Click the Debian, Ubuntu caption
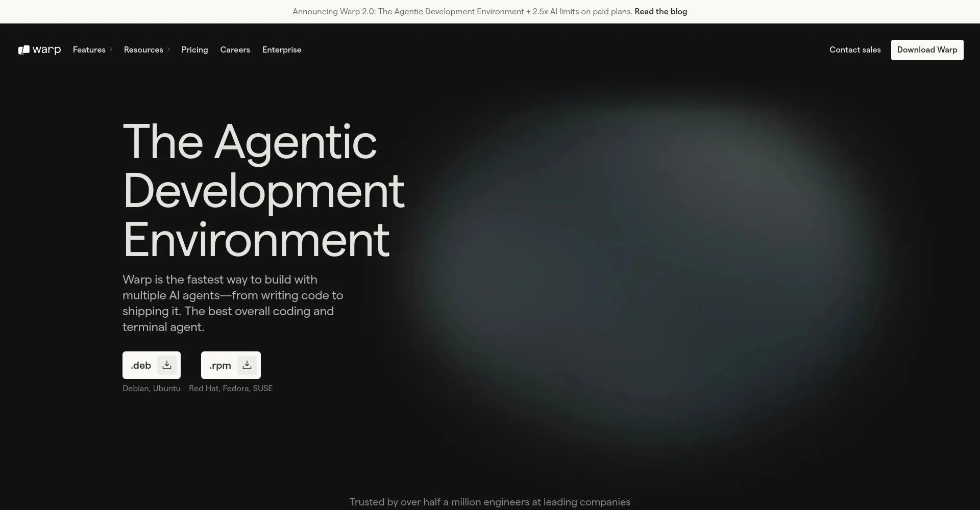This screenshot has width=980, height=510. pos(152,389)
